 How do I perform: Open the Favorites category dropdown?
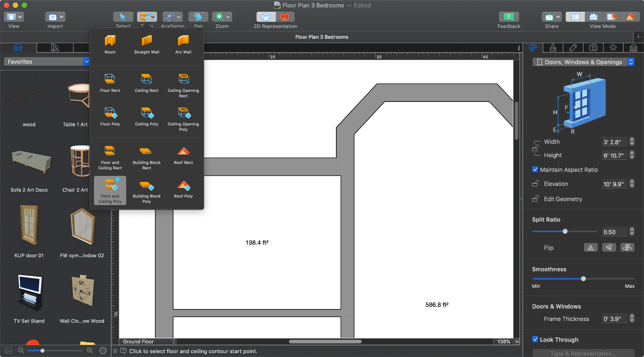point(46,61)
